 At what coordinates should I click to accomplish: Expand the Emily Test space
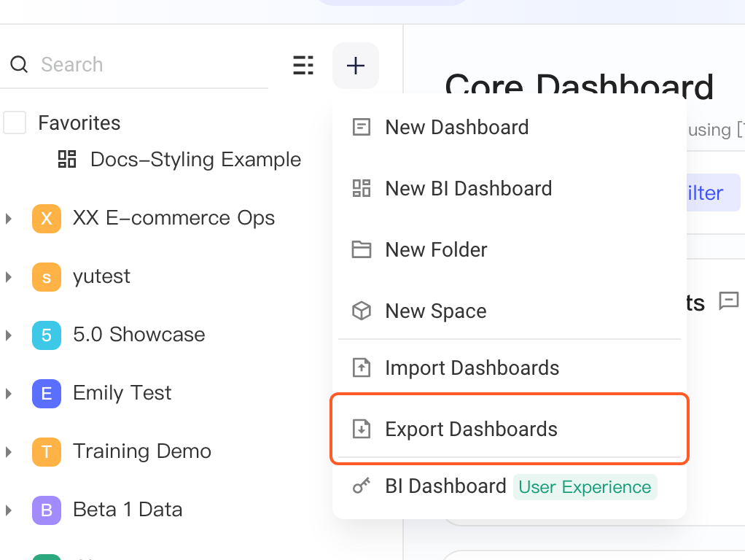click(x=9, y=394)
